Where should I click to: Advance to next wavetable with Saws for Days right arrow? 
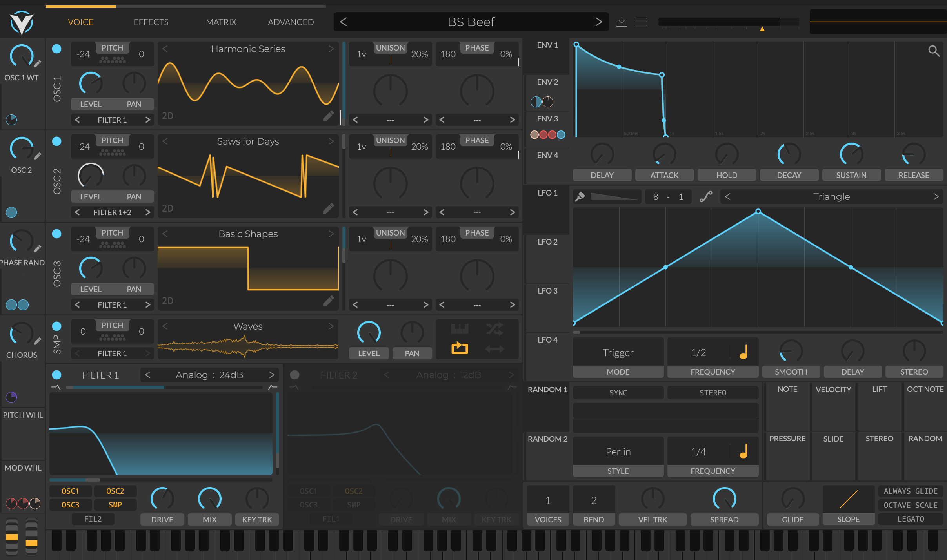331,141
